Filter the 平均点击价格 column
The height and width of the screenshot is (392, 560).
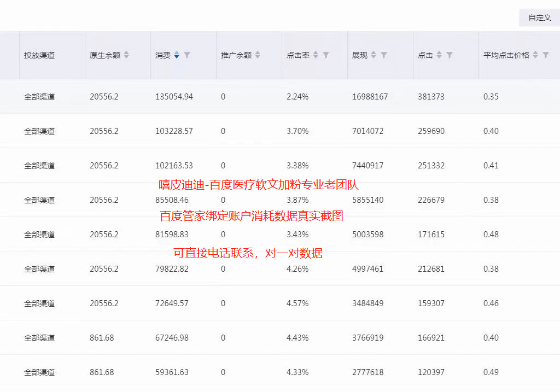pos(546,55)
